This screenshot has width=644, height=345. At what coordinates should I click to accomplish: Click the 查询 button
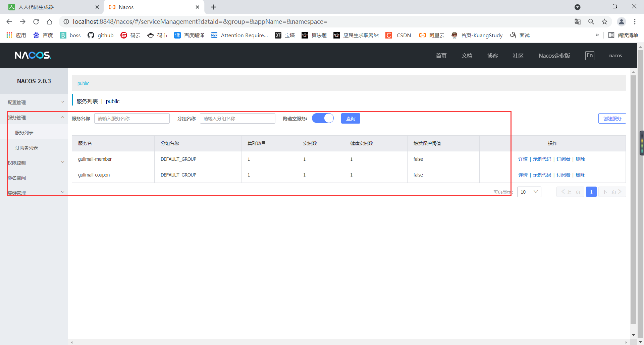tap(351, 119)
